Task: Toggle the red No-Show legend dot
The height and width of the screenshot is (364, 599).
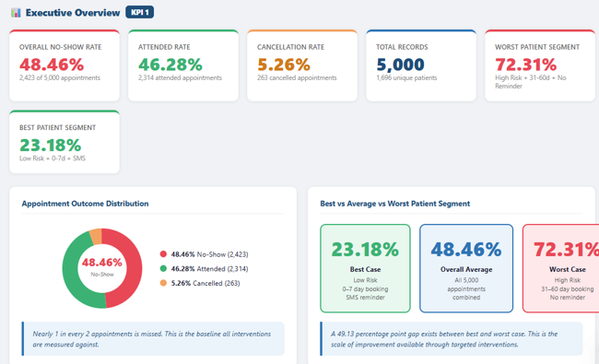Action: tap(163, 254)
